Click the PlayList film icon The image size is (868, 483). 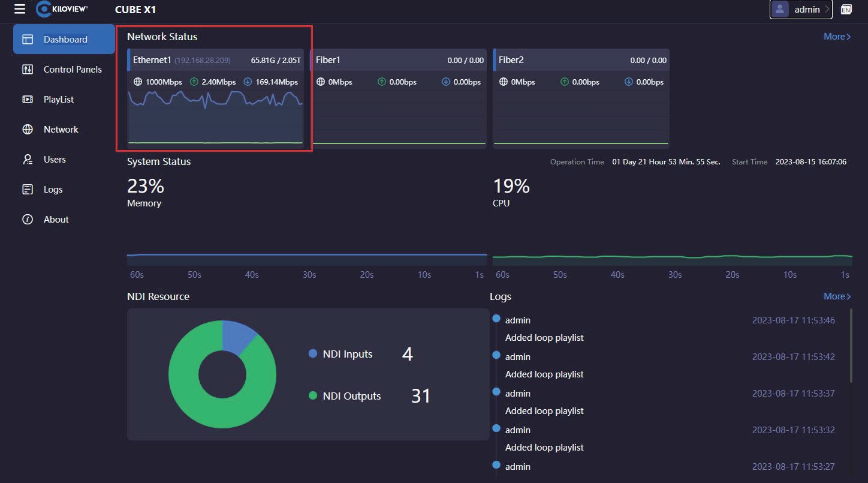pos(28,100)
